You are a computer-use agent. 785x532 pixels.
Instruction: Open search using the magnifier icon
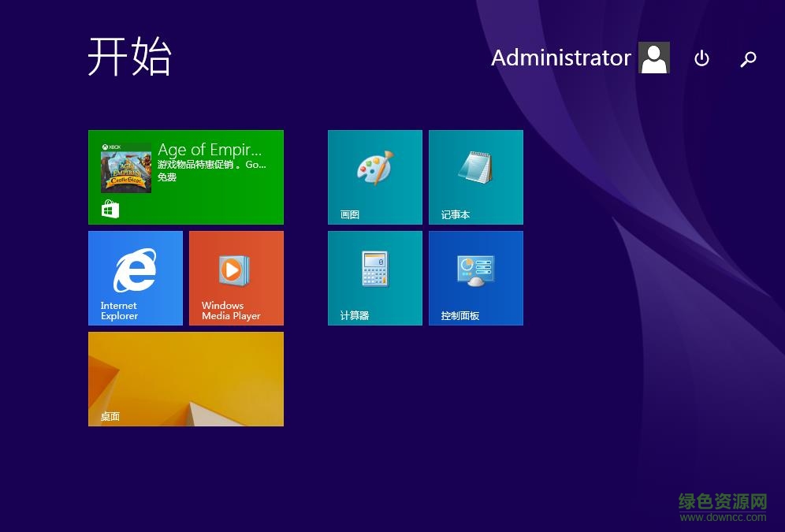tap(748, 59)
